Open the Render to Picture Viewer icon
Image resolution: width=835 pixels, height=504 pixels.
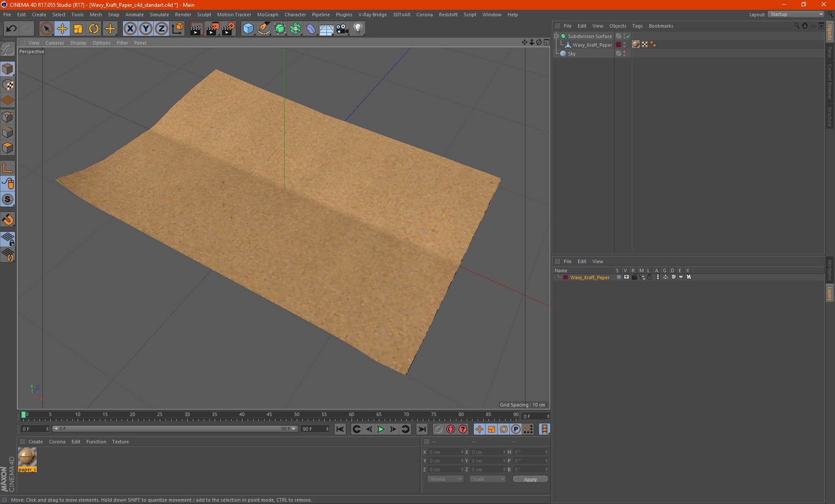tap(212, 29)
